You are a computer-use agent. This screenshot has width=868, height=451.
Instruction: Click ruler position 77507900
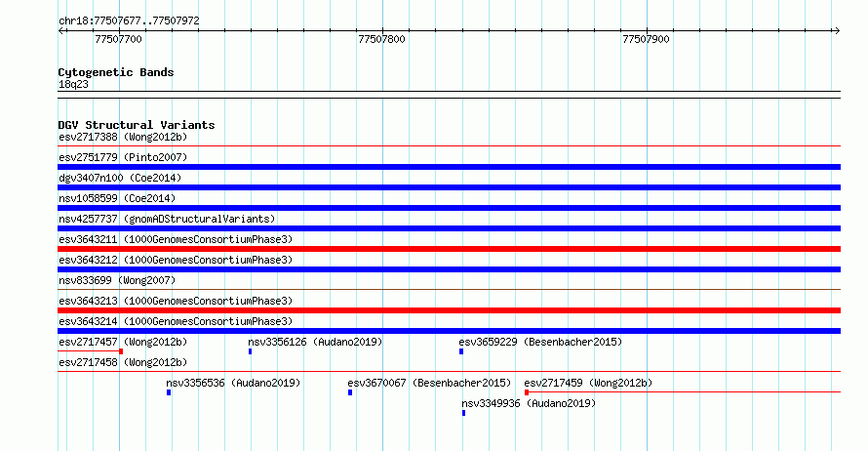tap(646, 39)
